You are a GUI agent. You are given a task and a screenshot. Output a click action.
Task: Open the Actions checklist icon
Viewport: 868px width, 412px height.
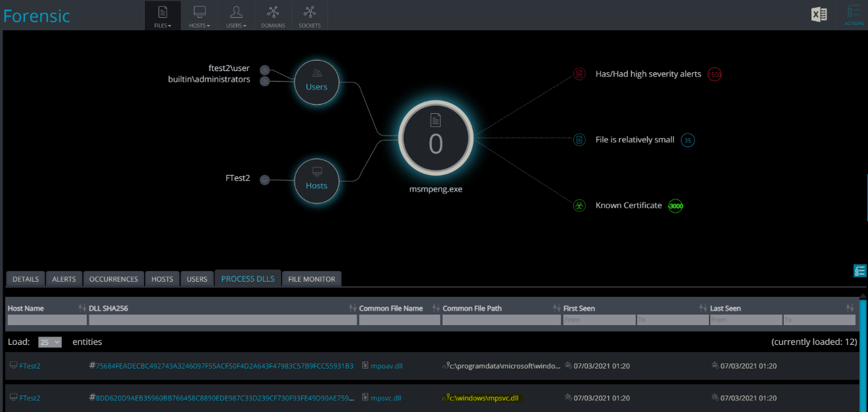(x=854, y=15)
